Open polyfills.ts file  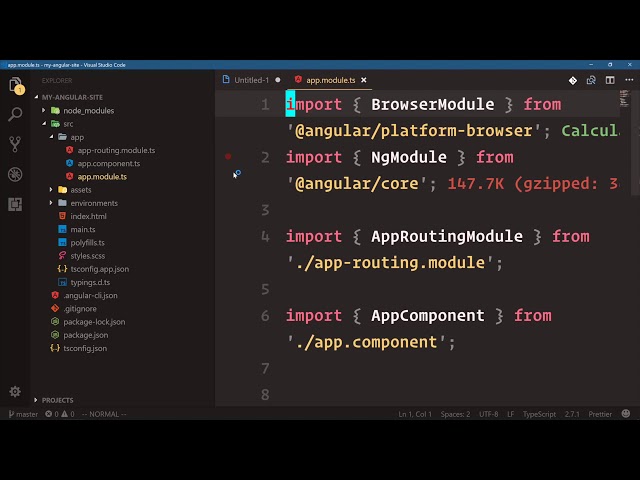point(87,242)
